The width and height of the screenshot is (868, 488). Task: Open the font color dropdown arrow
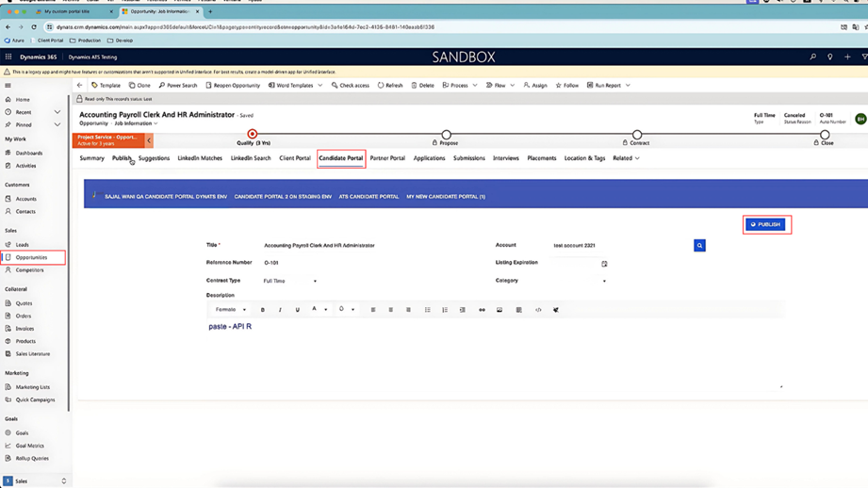(325, 310)
